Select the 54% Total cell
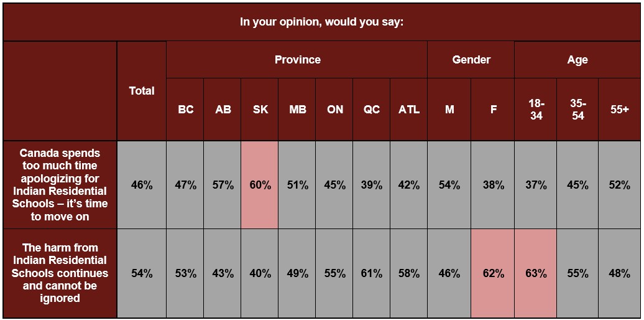This screenshot has height=320, width=644. pos(142,273)
